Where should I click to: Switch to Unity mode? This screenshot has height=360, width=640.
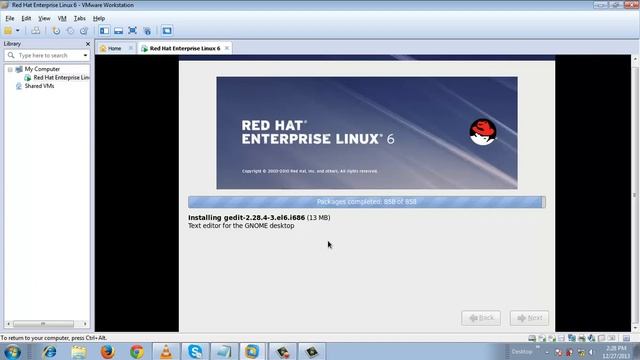(147, 31)
